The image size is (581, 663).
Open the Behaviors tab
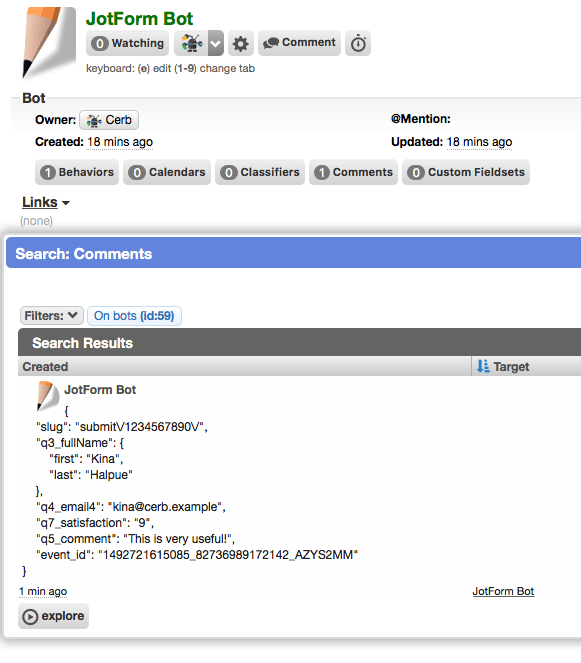click(77, 172)
